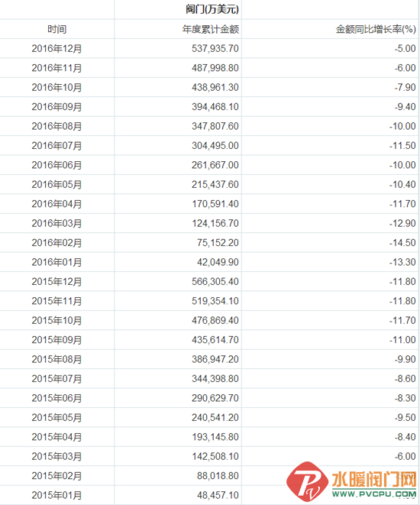Screen dimensions: 420x505
Task: Select the 2016年08月 row date
Action: coord(57,126)
